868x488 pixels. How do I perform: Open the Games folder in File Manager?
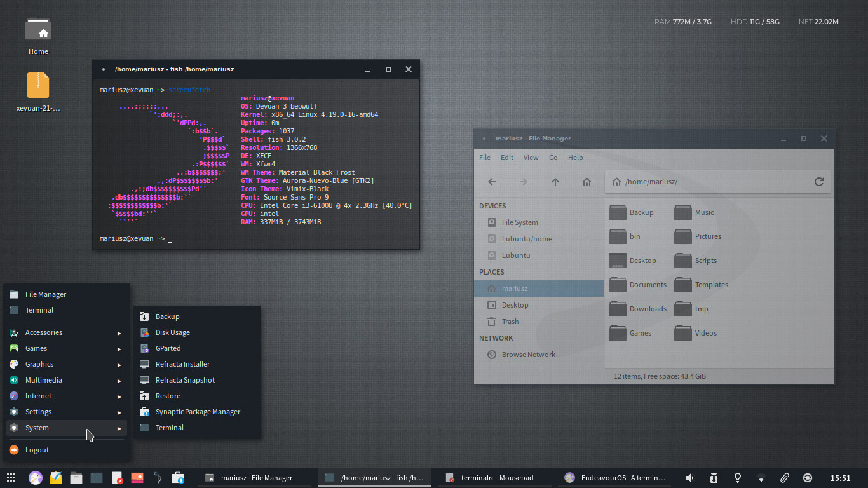pos(630,333)
